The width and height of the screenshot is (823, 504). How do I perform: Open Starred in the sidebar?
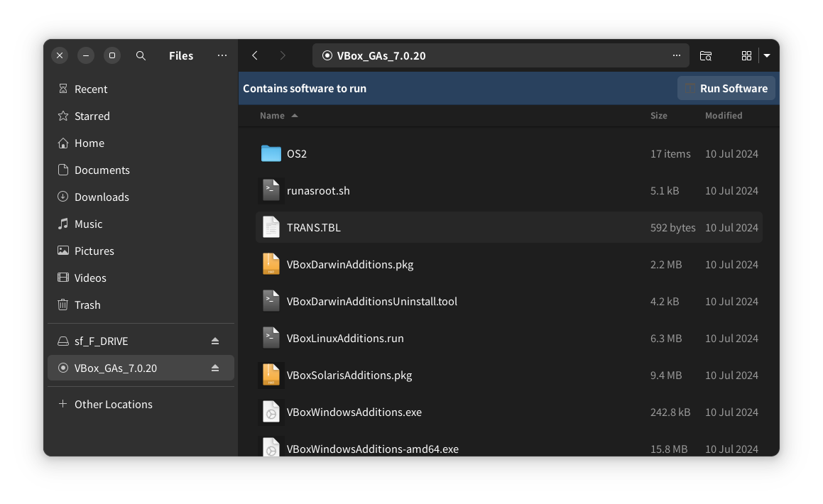click(141, 116)
